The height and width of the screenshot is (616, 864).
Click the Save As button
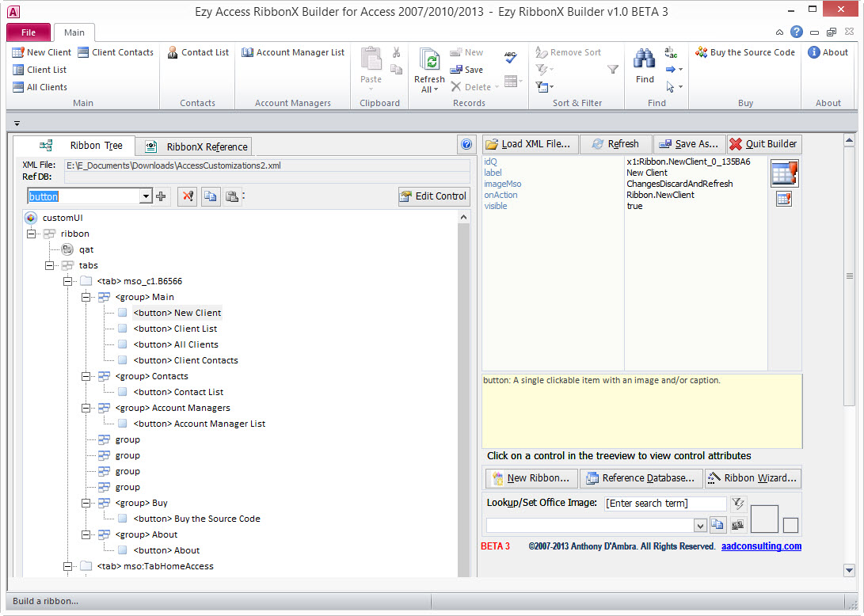pyautogui.click(x=689, y=144)
